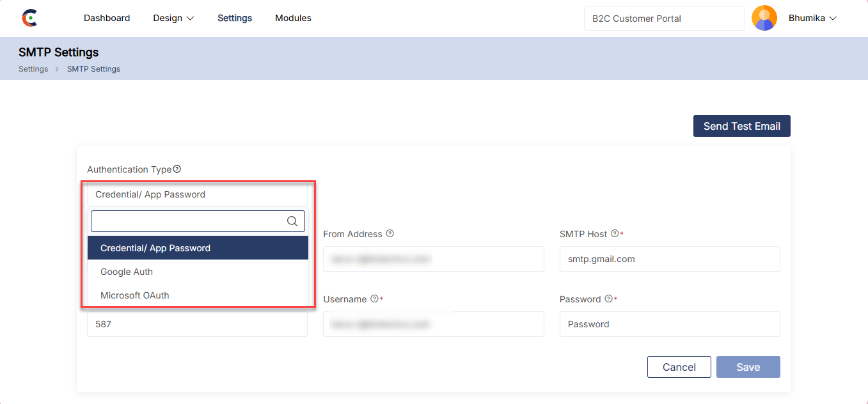Viewport: 868px width, 404px height.
Task: Click the app logo icon
Action: click(29, 18)
